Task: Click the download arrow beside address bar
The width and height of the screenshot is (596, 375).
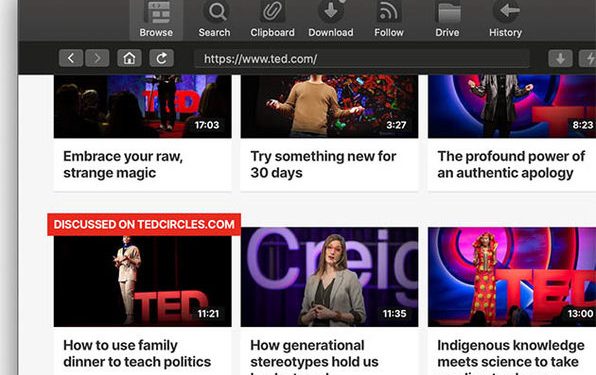Action: [x=560, y=59]
